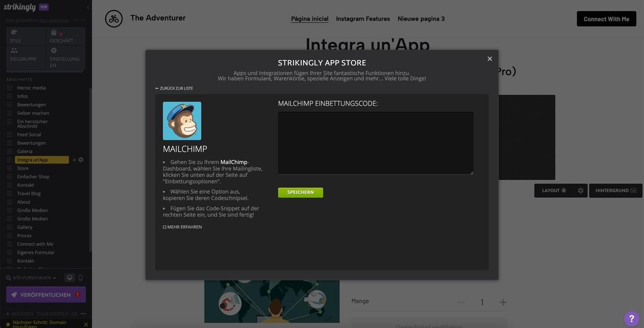Switch to desktop preview icon
This screenshot has height=328, width=644.
click(x=69, y=278)
